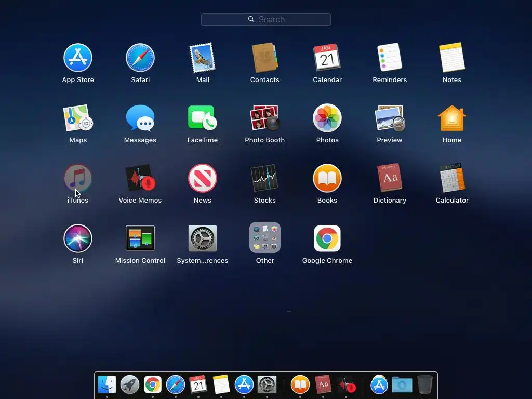Open the Maps app

78,118
